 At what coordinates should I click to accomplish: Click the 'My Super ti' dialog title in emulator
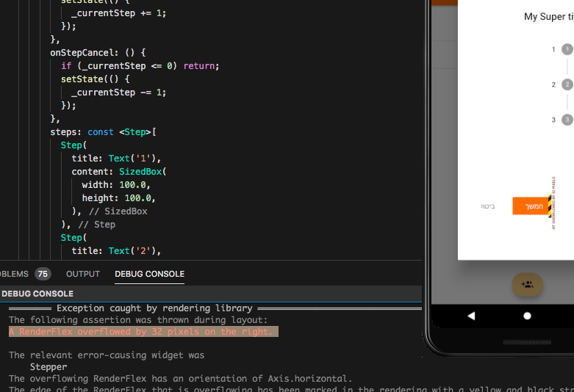pos(549,16)
